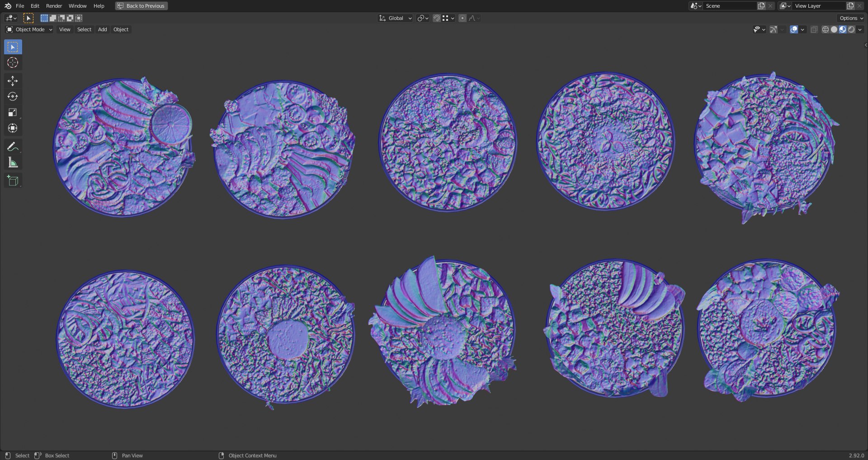
Task: Click the Back to Previous button
Action: point(141,6)
